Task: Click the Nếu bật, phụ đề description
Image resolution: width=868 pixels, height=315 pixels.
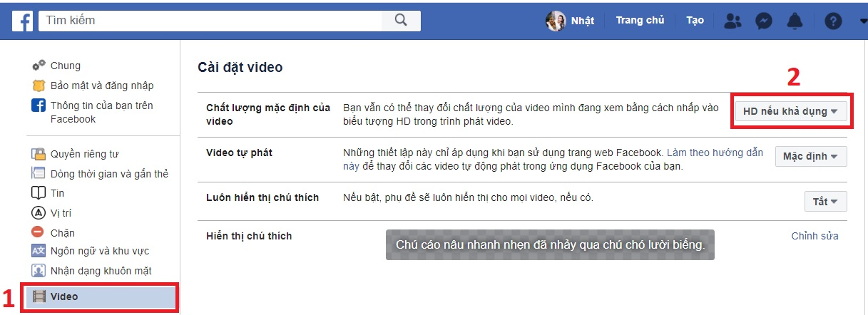Action: pos(468,197)
